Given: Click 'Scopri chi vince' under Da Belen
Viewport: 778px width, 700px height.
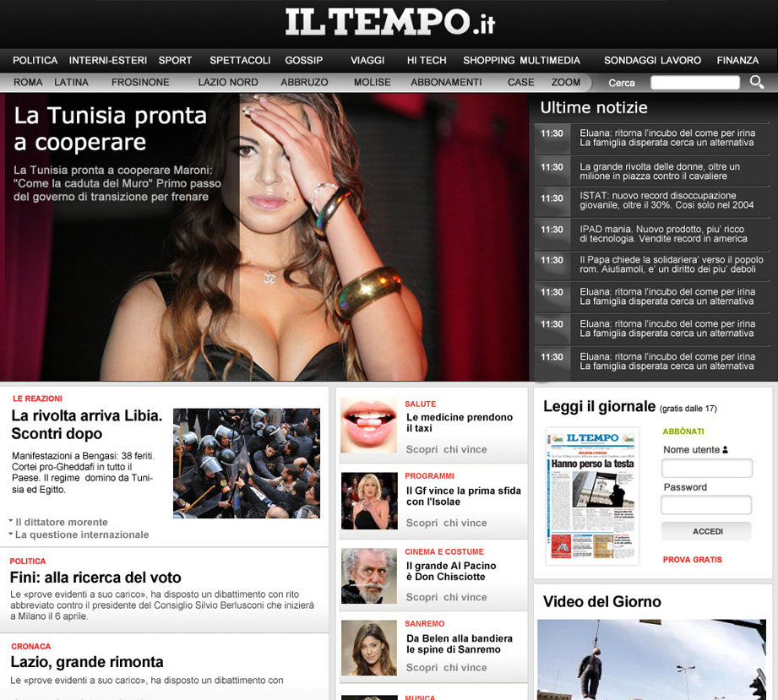Looking at the screenshot, I should [x=446, y=668].
